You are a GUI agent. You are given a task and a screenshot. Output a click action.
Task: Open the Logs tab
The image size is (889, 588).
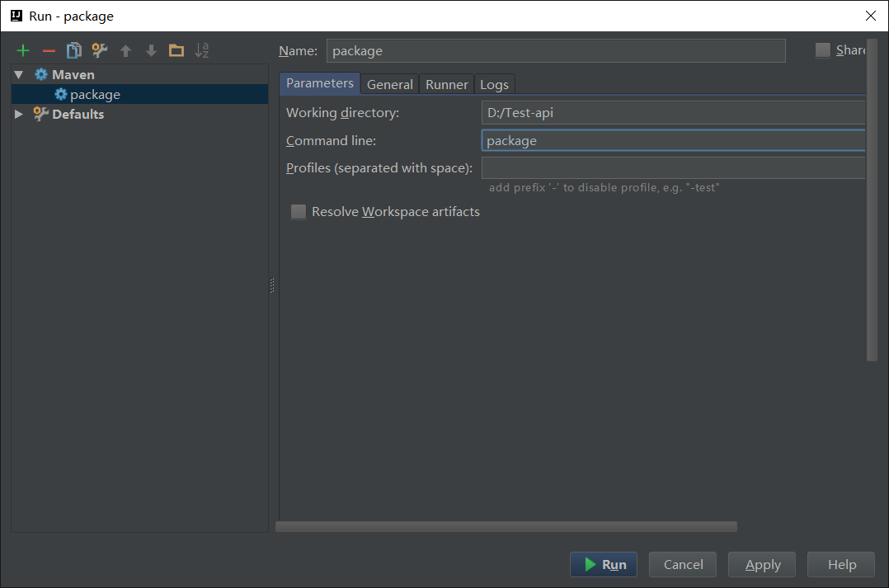click(495, 84)
